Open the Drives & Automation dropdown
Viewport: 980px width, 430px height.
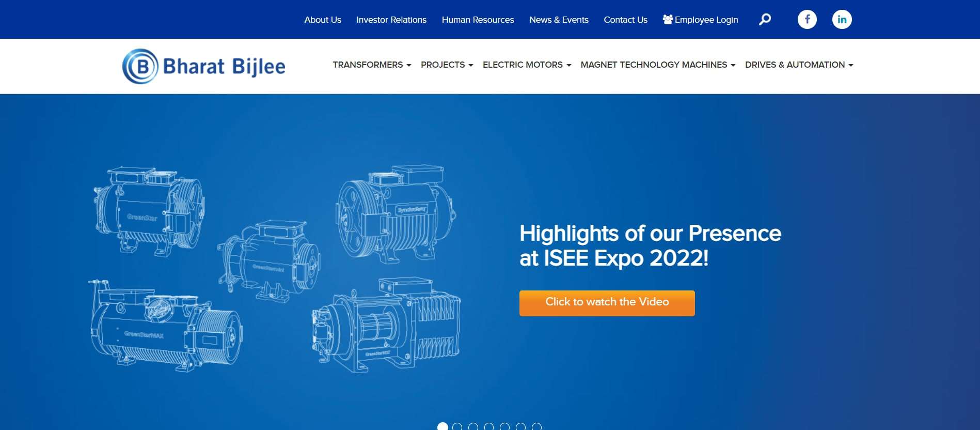coord(799,65)
